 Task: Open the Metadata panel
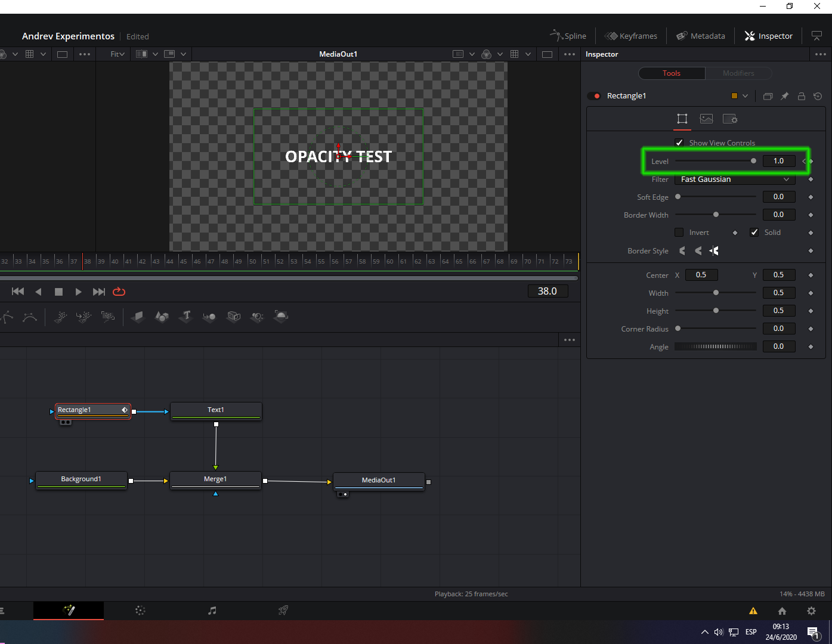(x=701, y=36)
